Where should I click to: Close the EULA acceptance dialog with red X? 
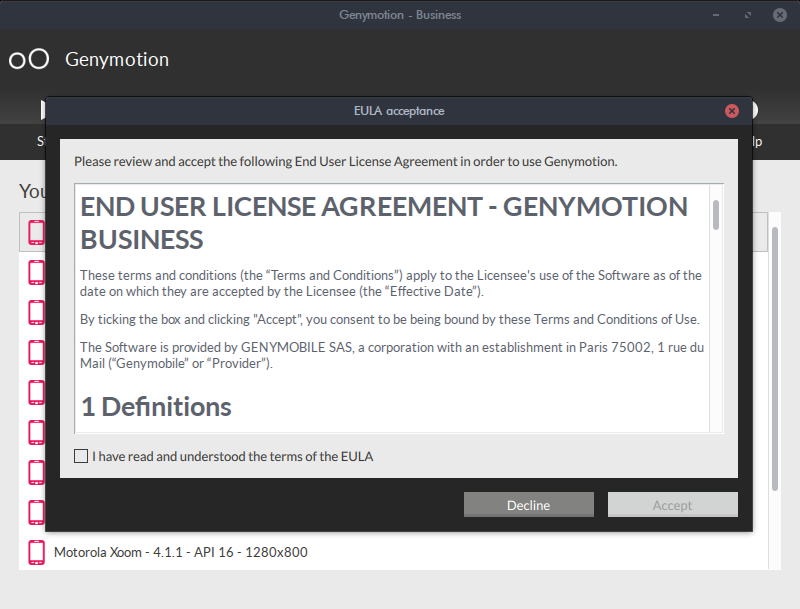[732, 111]
